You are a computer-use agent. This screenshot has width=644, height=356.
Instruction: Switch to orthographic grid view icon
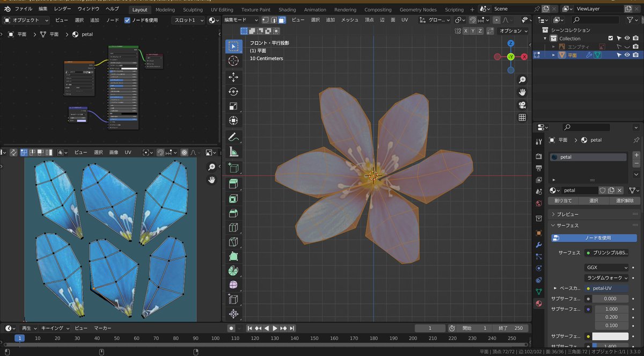tap(522, 118)
